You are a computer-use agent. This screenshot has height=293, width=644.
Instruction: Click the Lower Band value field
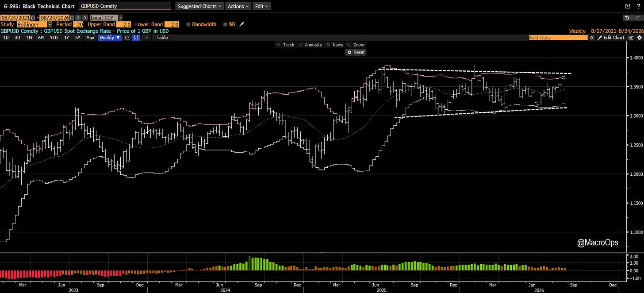point(172,24)
